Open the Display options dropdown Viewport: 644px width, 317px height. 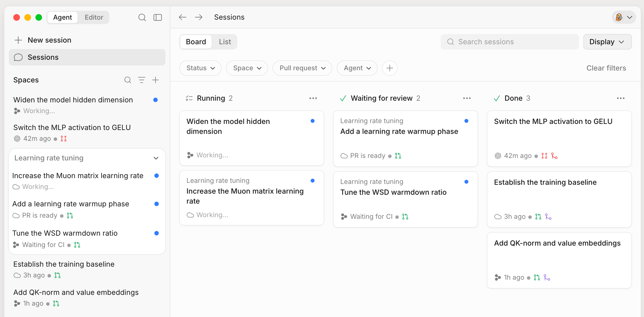point(607,42)
